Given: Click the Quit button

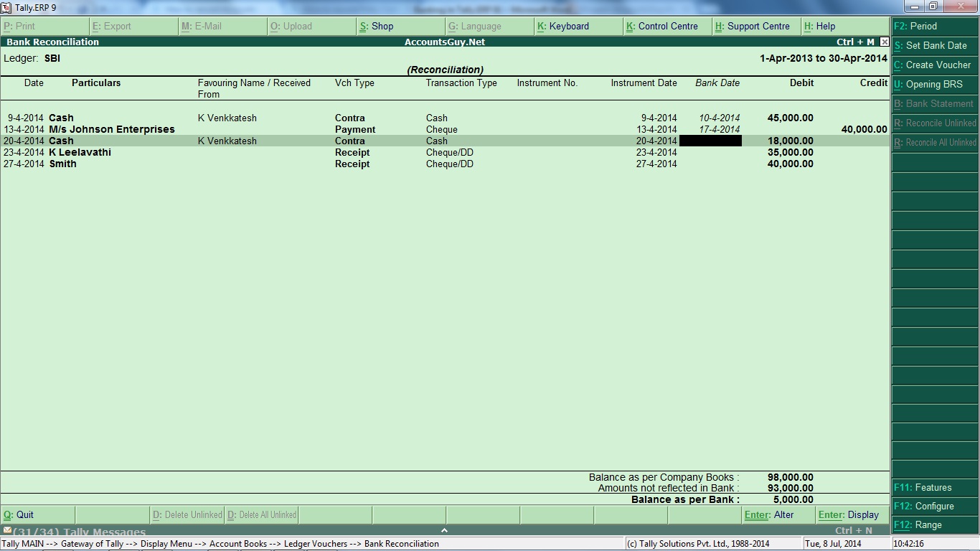Looking at the screenshot, I should (x=38, y=514).
